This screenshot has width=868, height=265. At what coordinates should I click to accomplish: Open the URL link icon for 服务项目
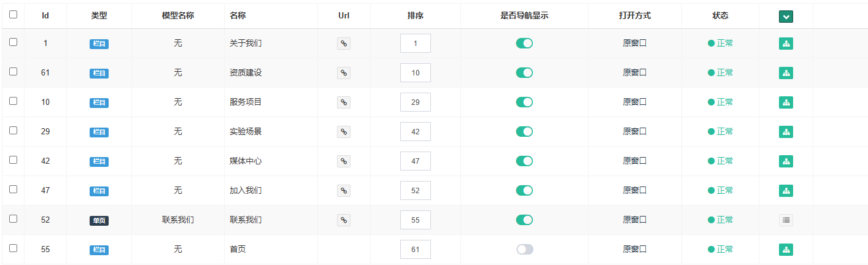(x=344, y=102)
